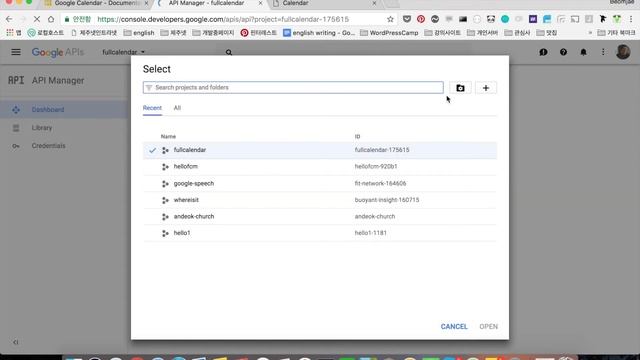Click the project icon beside hello1
This screenshot has width=640, height=360.
click(x=165, y=233)
